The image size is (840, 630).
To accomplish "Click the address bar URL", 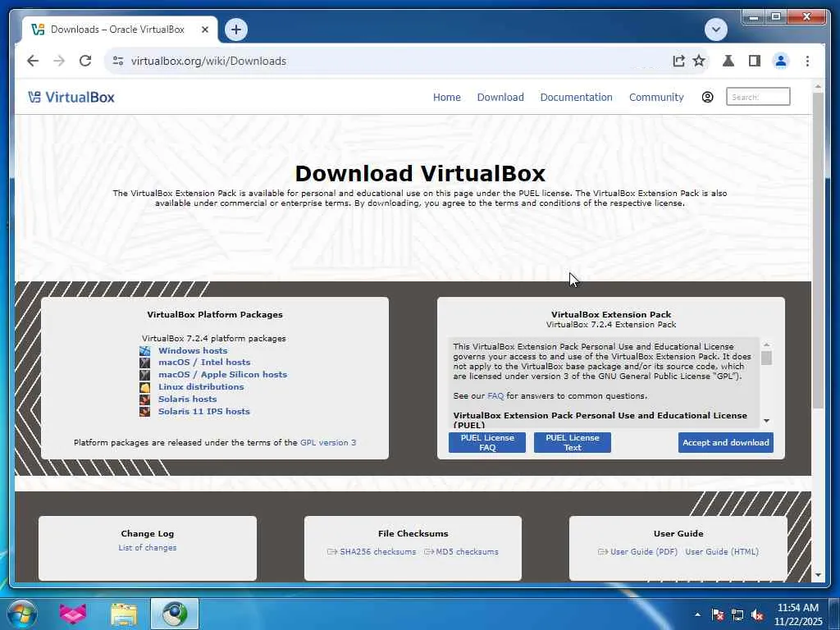I will click(209, 61).
